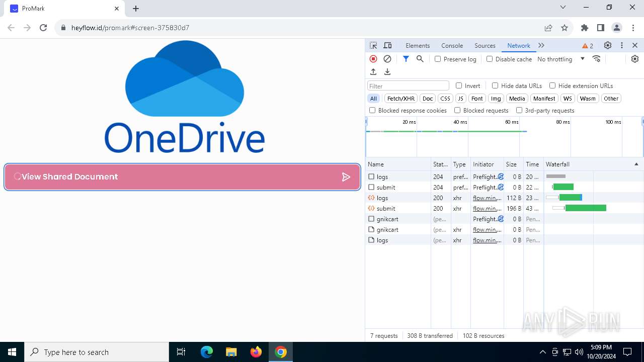Enable the Disable cache checkbox

click(x=490, y=59)
